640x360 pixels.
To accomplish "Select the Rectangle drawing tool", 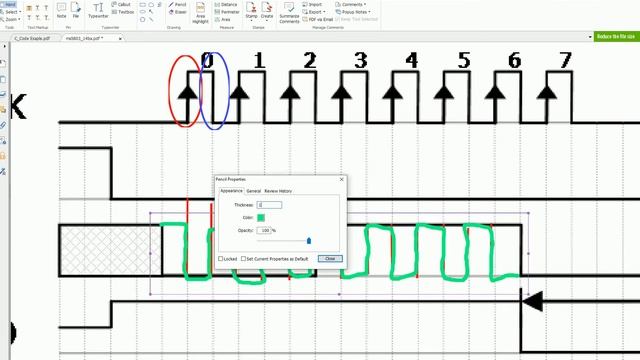I will tap(142, 4).
